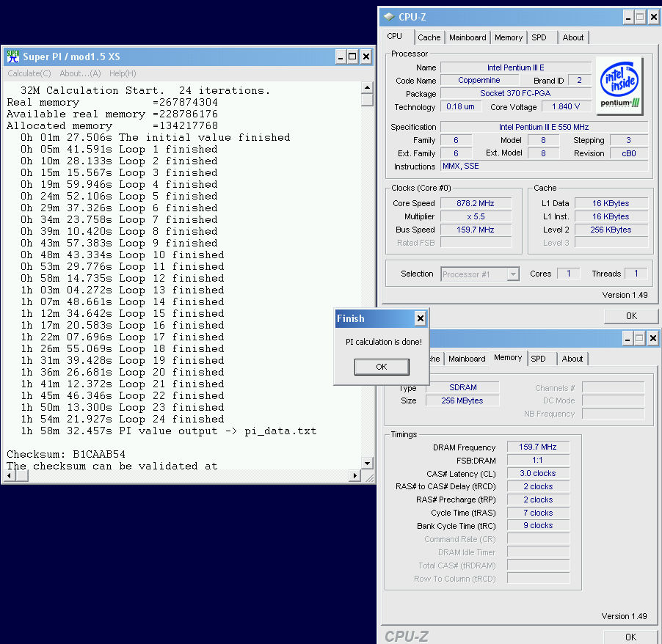The width and height of the screenshot is (662, 644).
Task: Open About tab in lower CPU-Z window
Action: (x=572, y=359)
